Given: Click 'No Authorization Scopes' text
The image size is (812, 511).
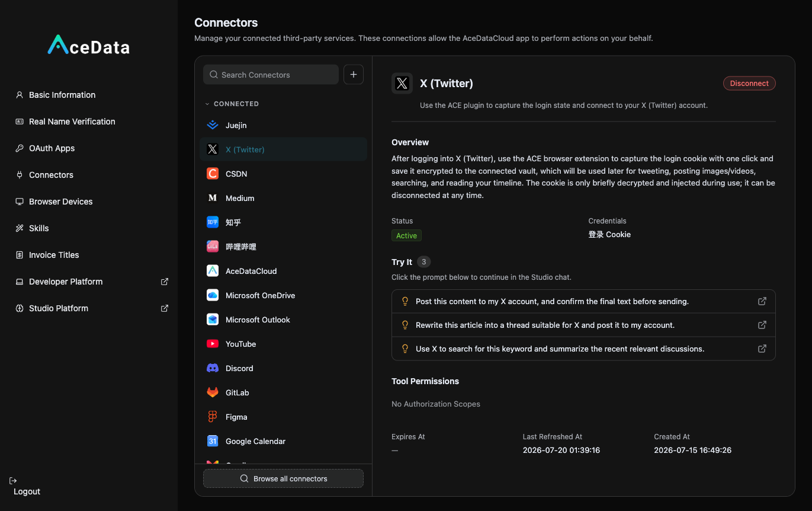Looking at the screenshot, I should pyautogui.click(x=436, y=404).
